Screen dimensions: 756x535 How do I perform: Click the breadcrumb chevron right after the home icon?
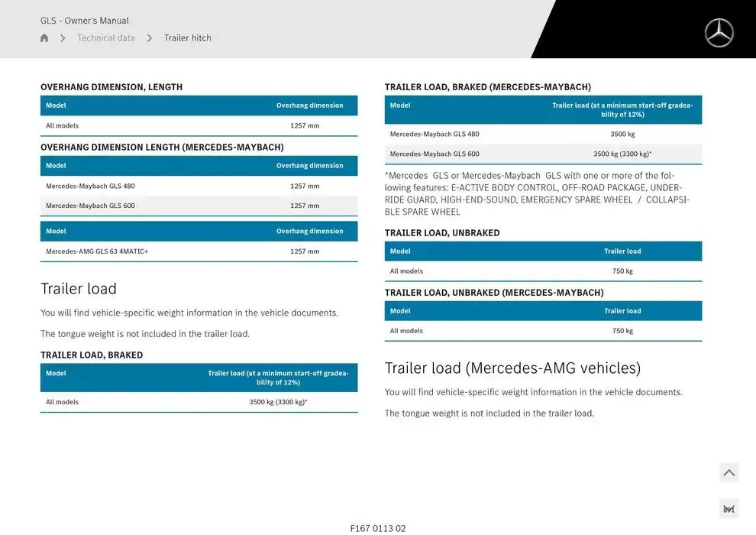click(x=63, y=38)
